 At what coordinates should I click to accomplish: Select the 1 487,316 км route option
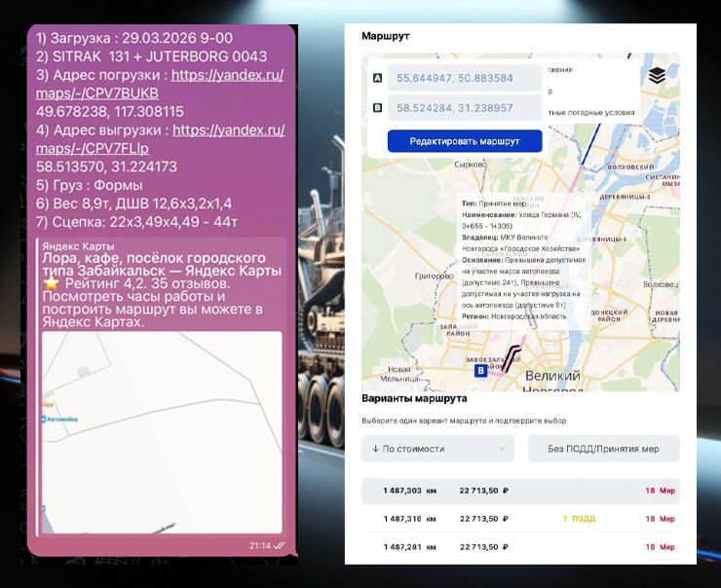point(520,519)
